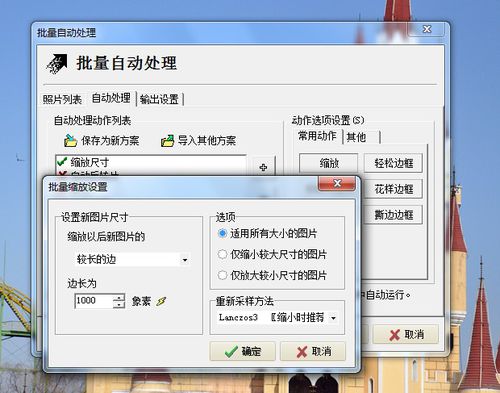Click 取消 in the batch processing window
500x393 pixels.
(x=406, y=334)
